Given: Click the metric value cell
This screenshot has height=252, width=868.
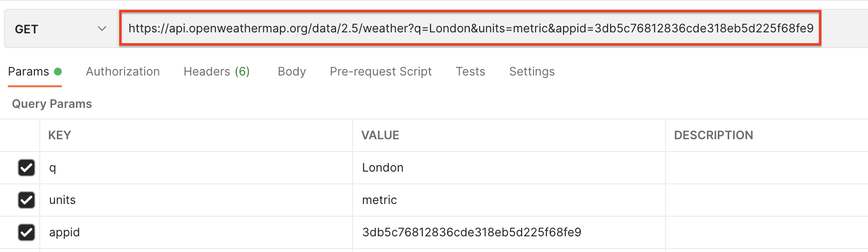Looking at the screenshot, I should pos(509,200).
